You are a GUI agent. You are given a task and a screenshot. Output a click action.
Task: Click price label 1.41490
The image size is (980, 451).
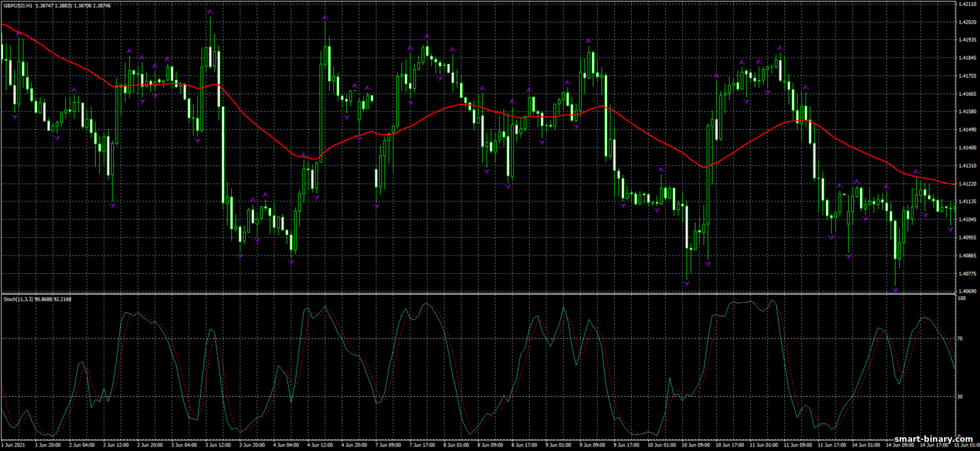[x=967, y=130]
